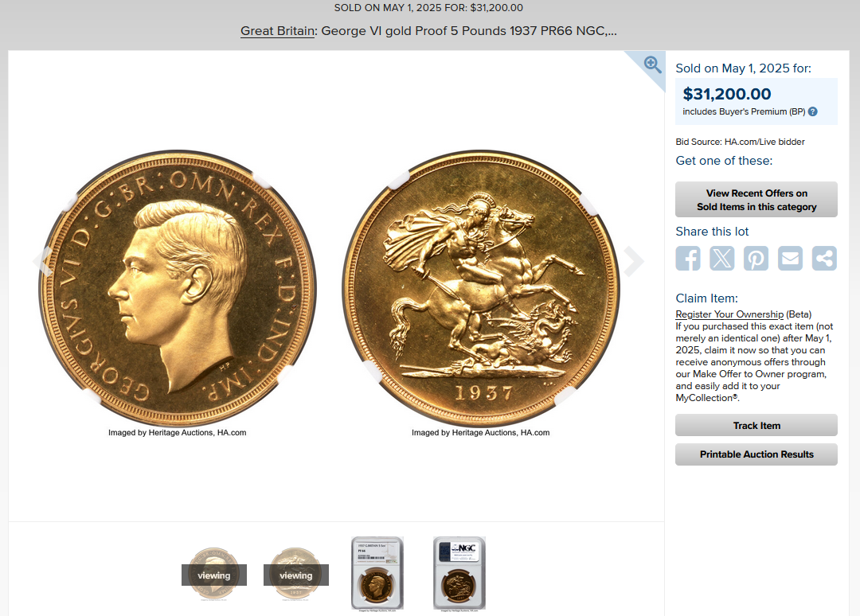This screenshot has width=860, height=616.
Task: Open NGC slab back thumbnail
Action: (x=459, y=573)
